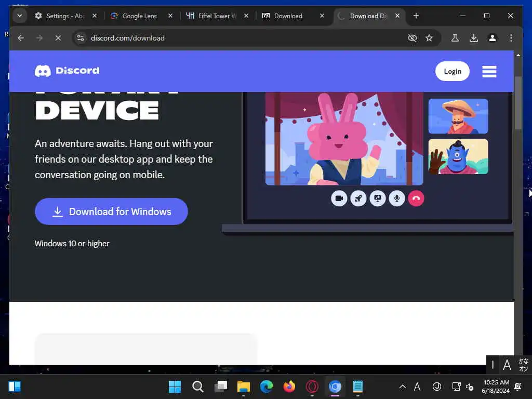Toggle IME input mode A in tray

(417, 387)
